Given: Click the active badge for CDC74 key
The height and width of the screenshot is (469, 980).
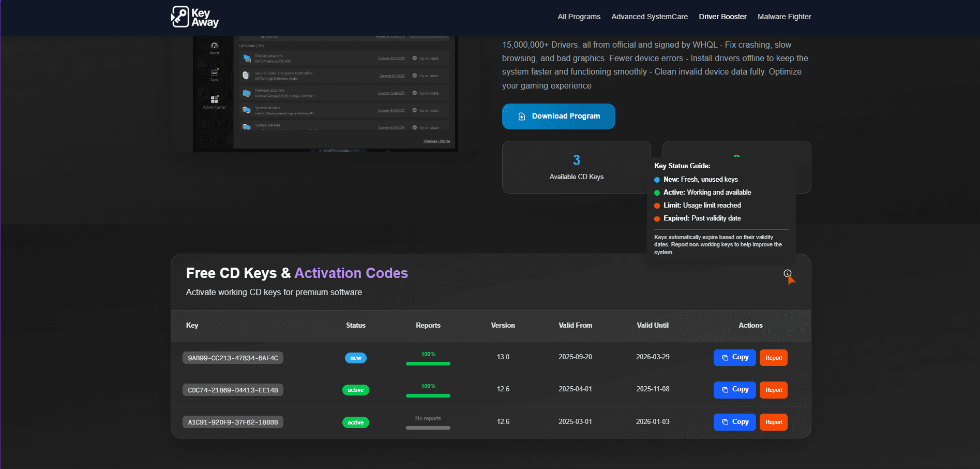Looking at the screenshot, I should point(355,390).
